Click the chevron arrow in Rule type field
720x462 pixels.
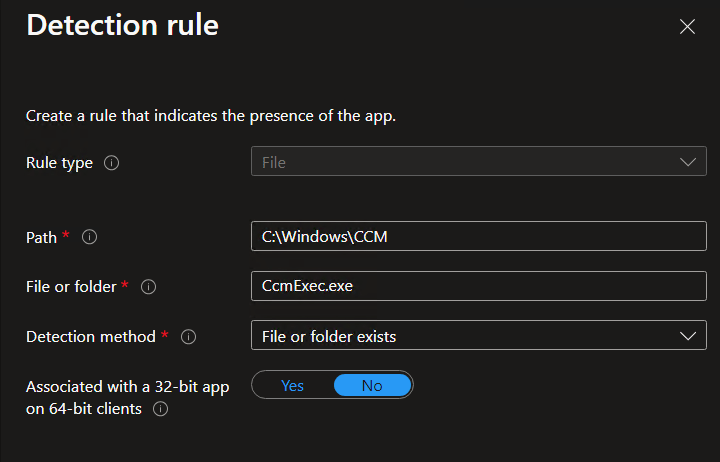tap(687, 162)
